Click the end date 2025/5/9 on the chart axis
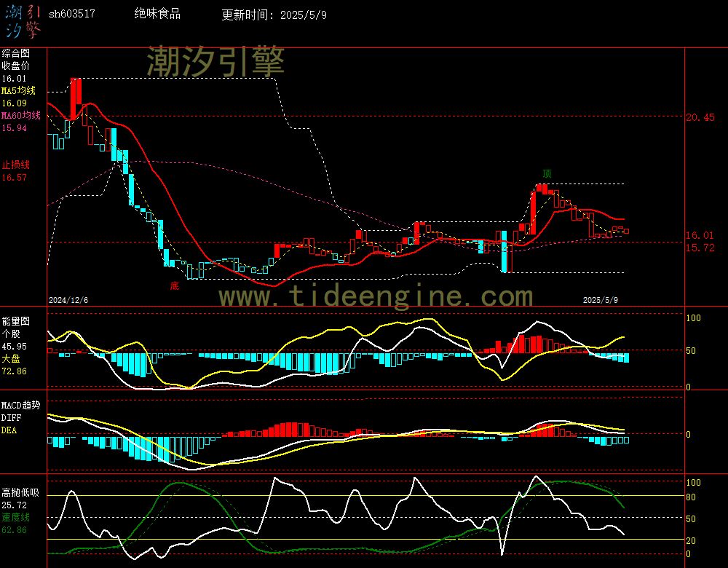 601,300
